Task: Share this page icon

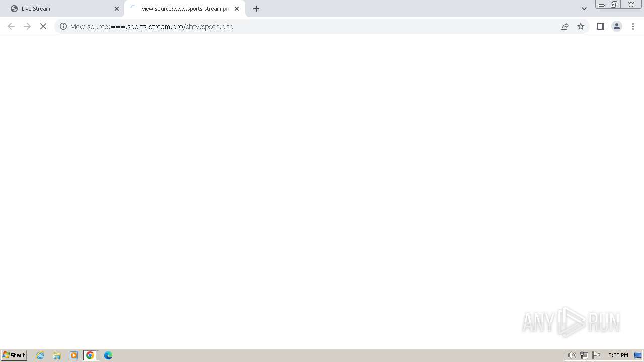Action: (x=565, y=26)
